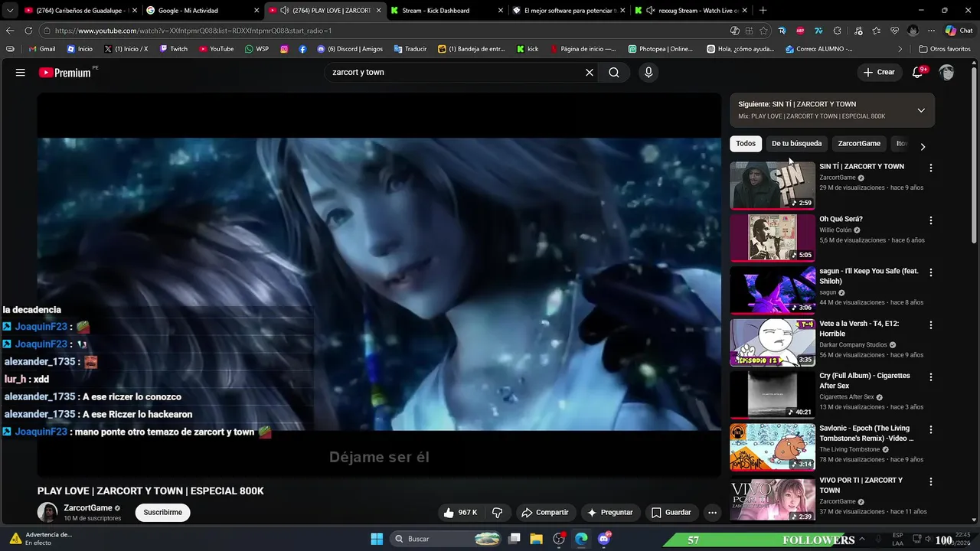The image size is (980, 551).
Task: Click the magnifier search button
Action: point(614,73)
